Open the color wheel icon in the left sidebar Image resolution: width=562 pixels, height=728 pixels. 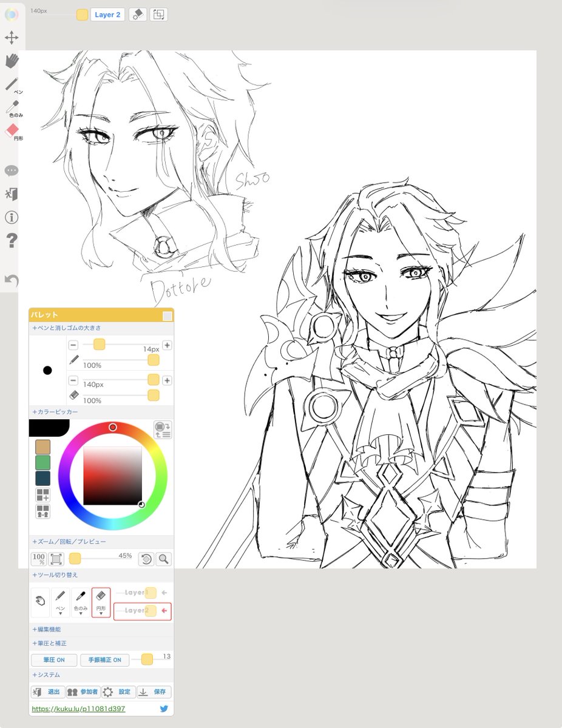pos(12,15)
